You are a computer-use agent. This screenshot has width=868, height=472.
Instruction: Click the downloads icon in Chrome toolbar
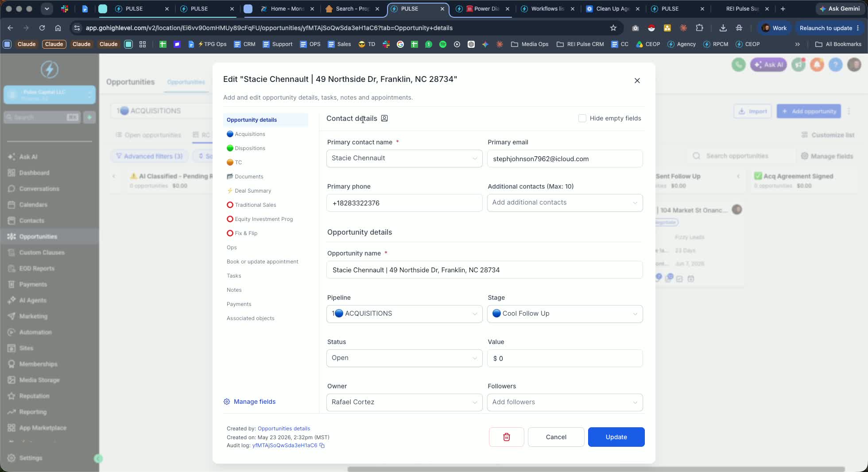coord(723,28)
